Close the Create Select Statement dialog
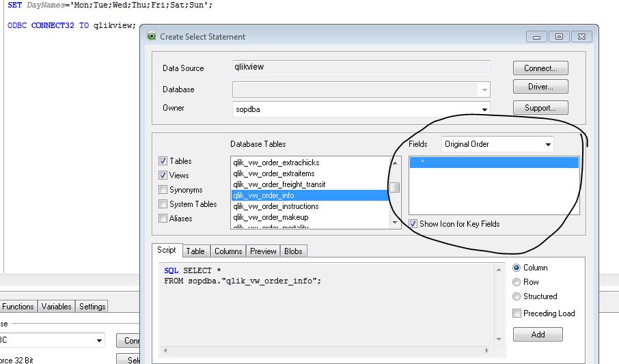Viewport: 619px width, 364px height. [x=581, y=37]
